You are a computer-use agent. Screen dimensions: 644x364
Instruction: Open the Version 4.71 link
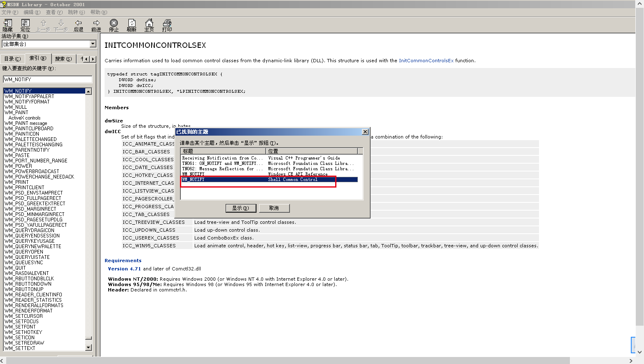point(124,269)
